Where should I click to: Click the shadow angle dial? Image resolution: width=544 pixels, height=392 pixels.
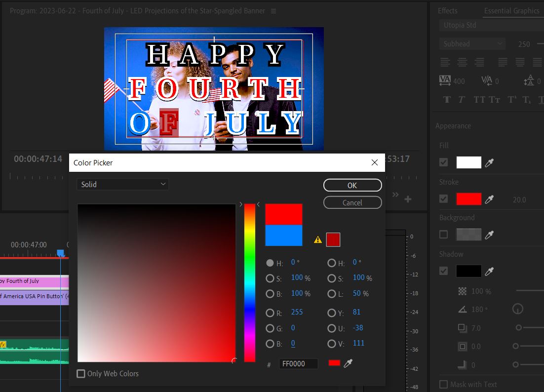pos(518,309)
